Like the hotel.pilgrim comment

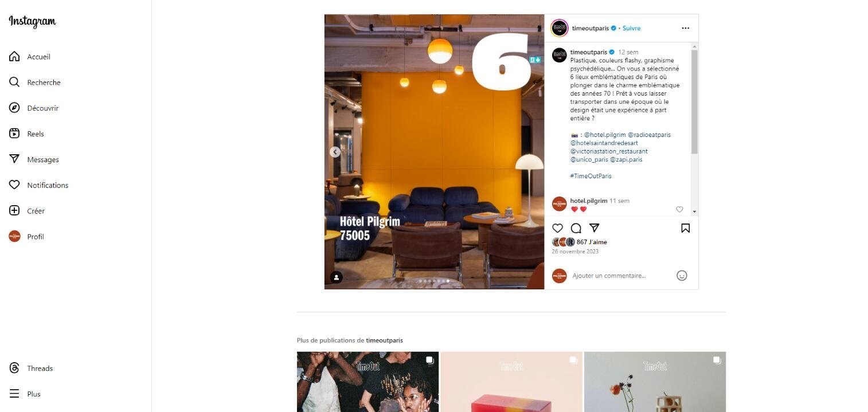pos(679,210)
